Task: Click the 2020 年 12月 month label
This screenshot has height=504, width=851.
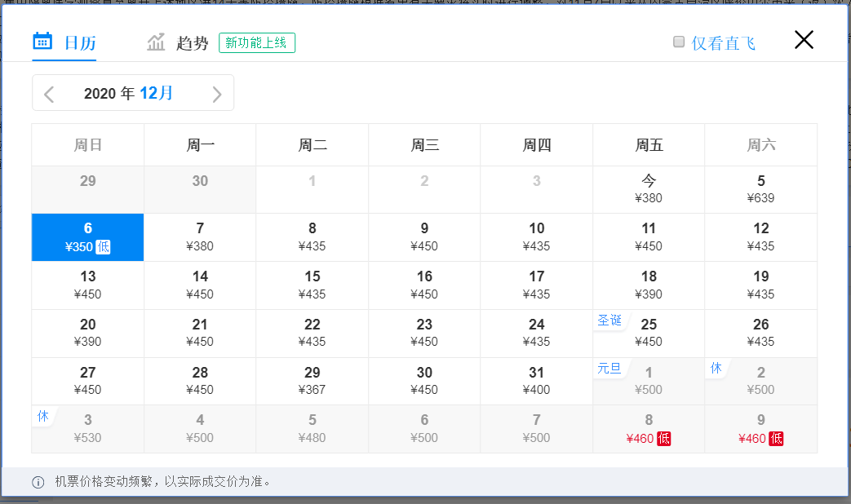Action: click(128, 93)
